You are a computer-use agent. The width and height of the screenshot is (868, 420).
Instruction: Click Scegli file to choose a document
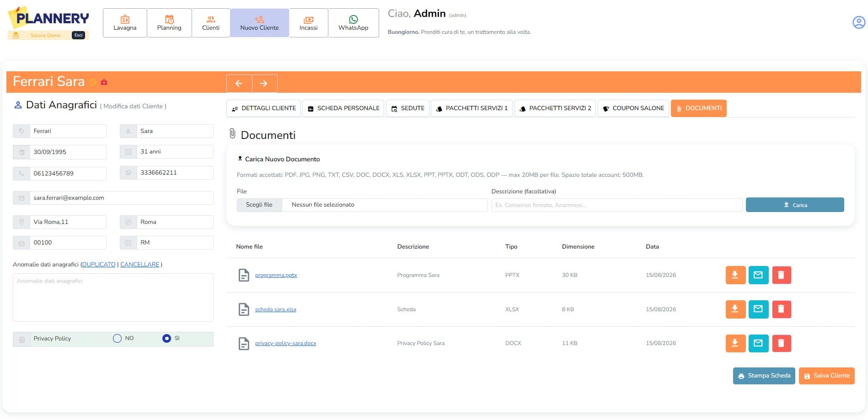click(259, 205)
